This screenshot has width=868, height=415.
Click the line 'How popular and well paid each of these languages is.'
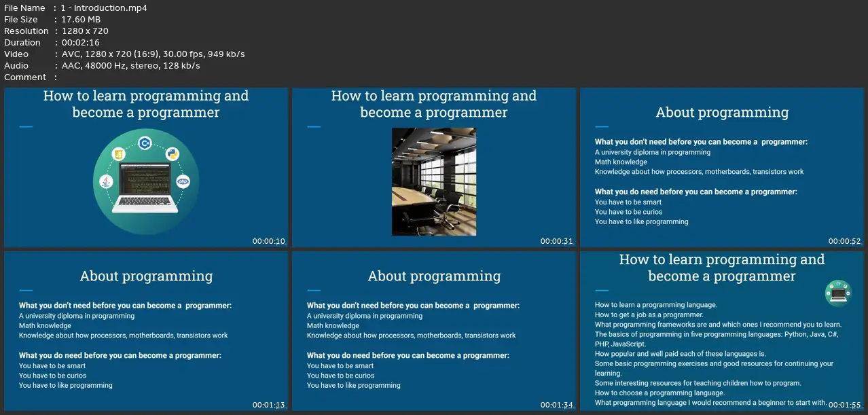(x=681, y=354)
